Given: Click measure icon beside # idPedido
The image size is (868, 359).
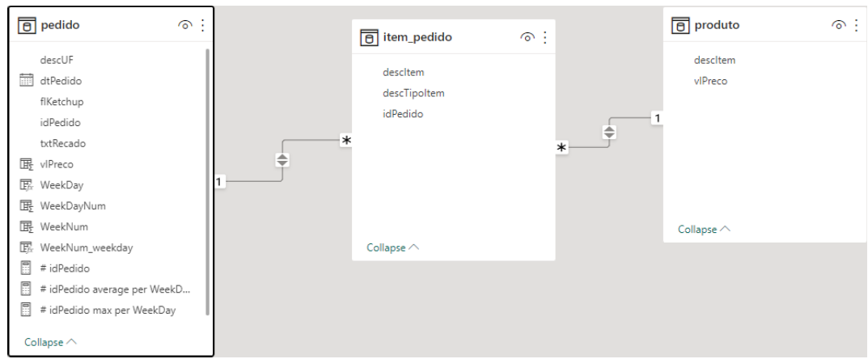Looking at the screenshot, I should click(26, 268).
